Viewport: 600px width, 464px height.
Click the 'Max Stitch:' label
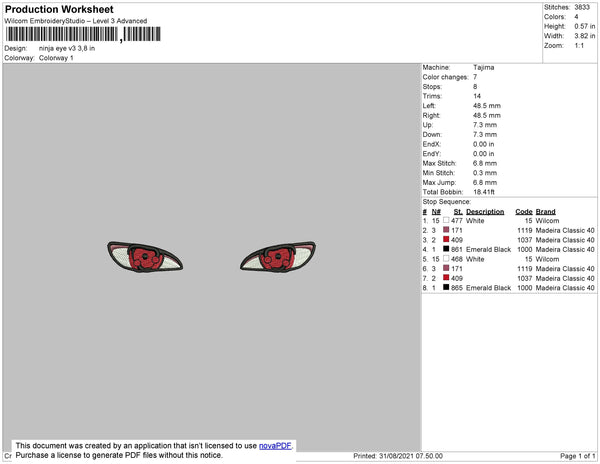tap(439, 163)
